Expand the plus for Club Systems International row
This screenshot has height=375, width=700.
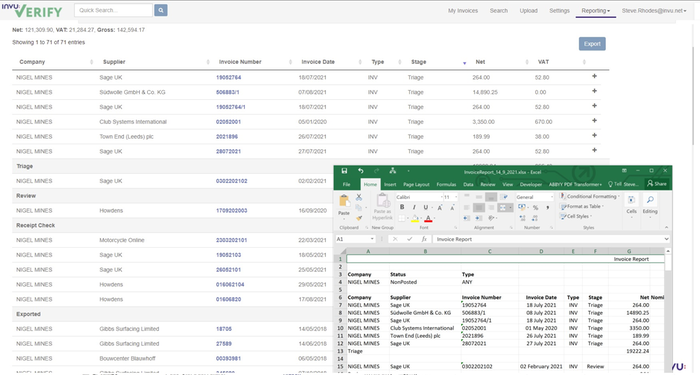coord(594,121)
